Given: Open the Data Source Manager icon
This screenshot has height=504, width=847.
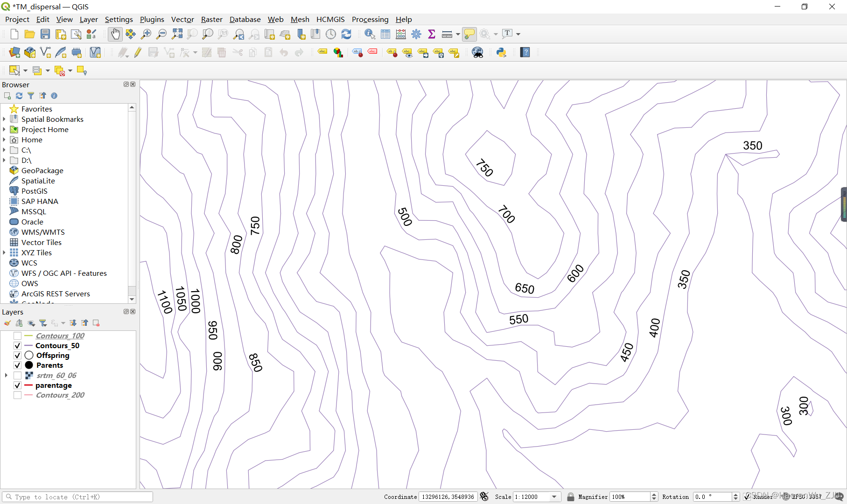Looking at the screenshot, I should coord(14,52).
